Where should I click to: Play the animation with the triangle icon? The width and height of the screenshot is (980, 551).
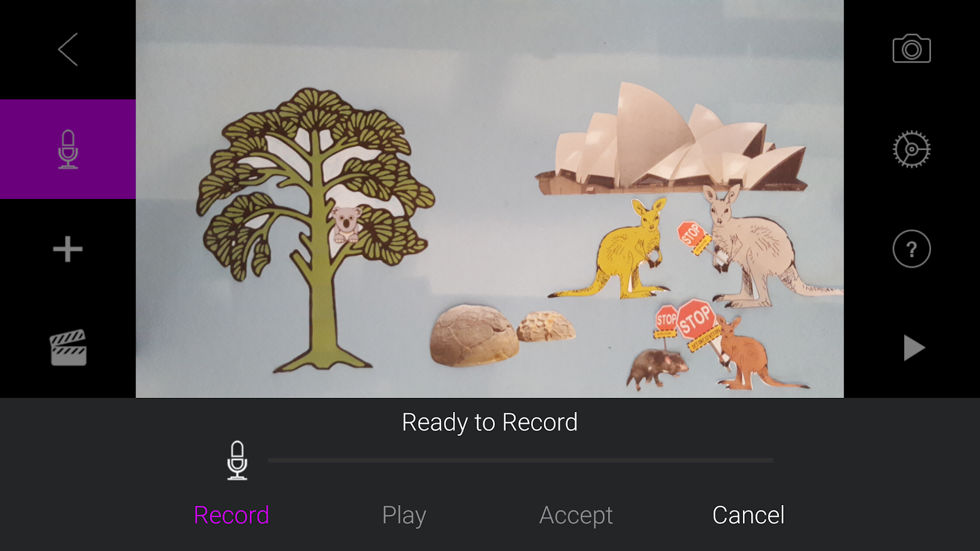[x=914, y=348]
